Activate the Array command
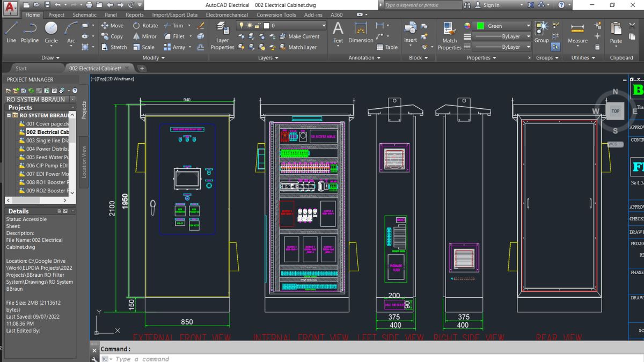 coord(174,47)
